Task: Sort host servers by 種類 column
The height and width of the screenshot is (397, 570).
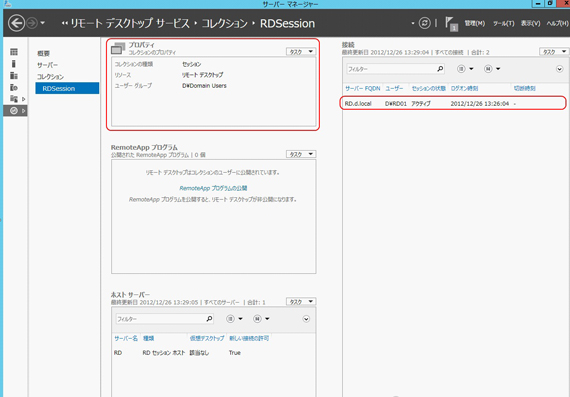Action: (148, 338)
